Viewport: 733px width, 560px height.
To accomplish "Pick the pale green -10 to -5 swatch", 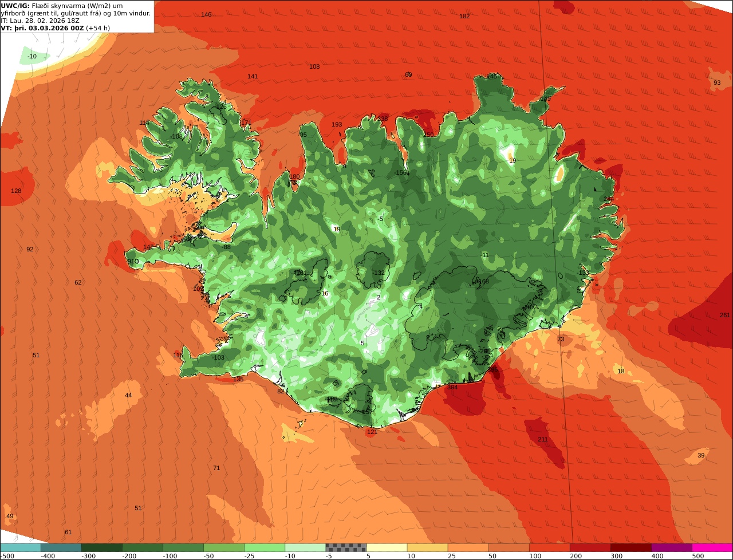I will coord(305,547).
